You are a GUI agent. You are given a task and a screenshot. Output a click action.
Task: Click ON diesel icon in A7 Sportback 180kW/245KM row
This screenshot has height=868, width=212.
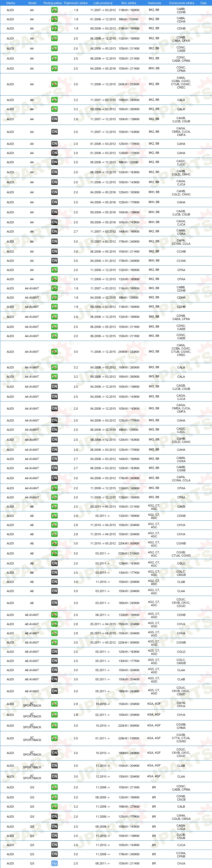click(54, 753)
